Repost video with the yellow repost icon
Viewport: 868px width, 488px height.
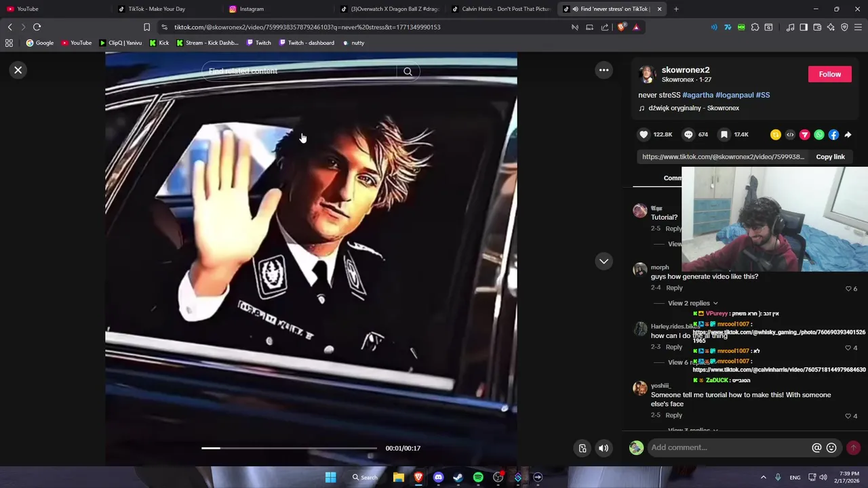pos(775,135)
